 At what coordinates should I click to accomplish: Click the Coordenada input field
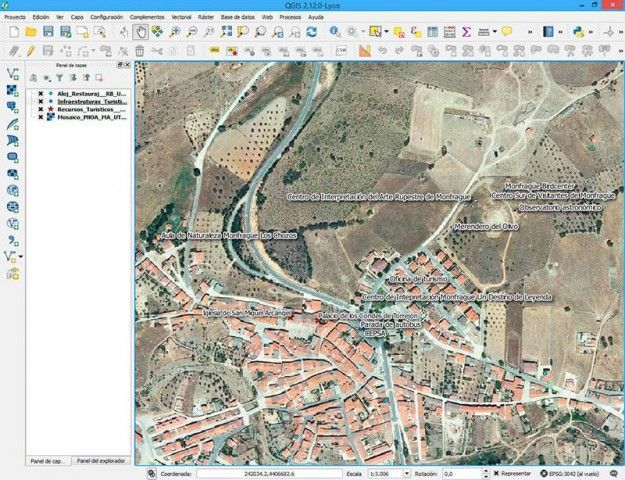269,474
